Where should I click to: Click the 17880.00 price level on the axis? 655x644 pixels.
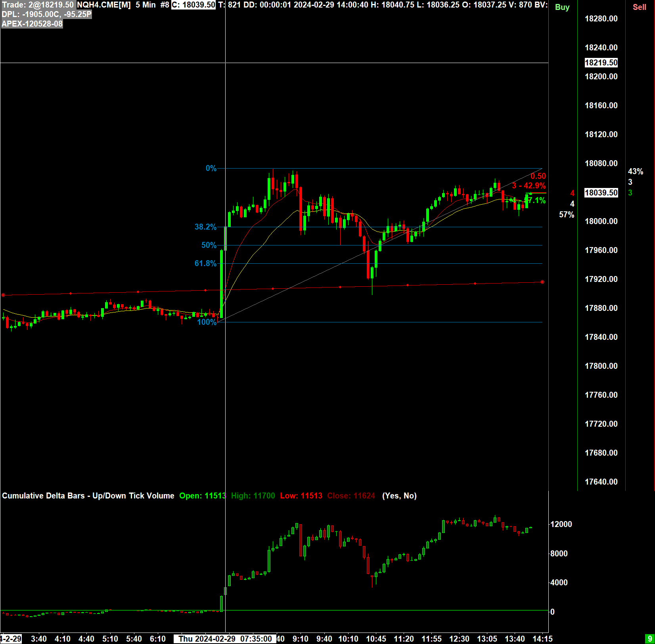pyautogui.click(x=601, y=308)
